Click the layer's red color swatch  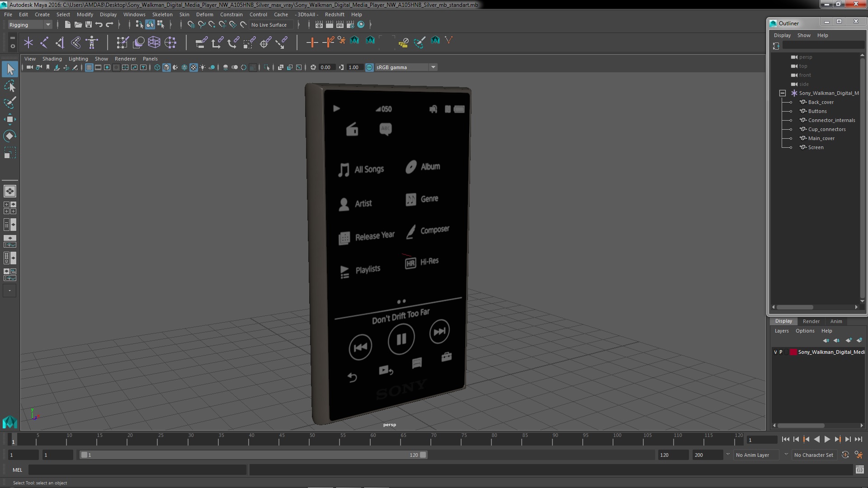click(793, 352)
